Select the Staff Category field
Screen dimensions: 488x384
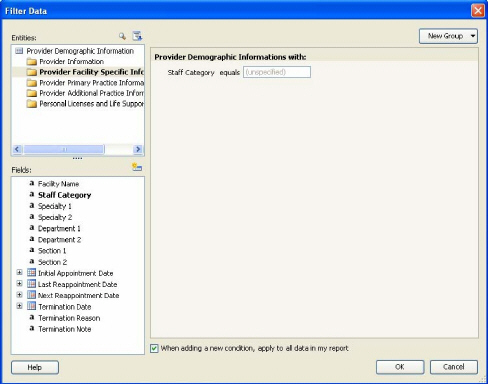pos(64,195)
